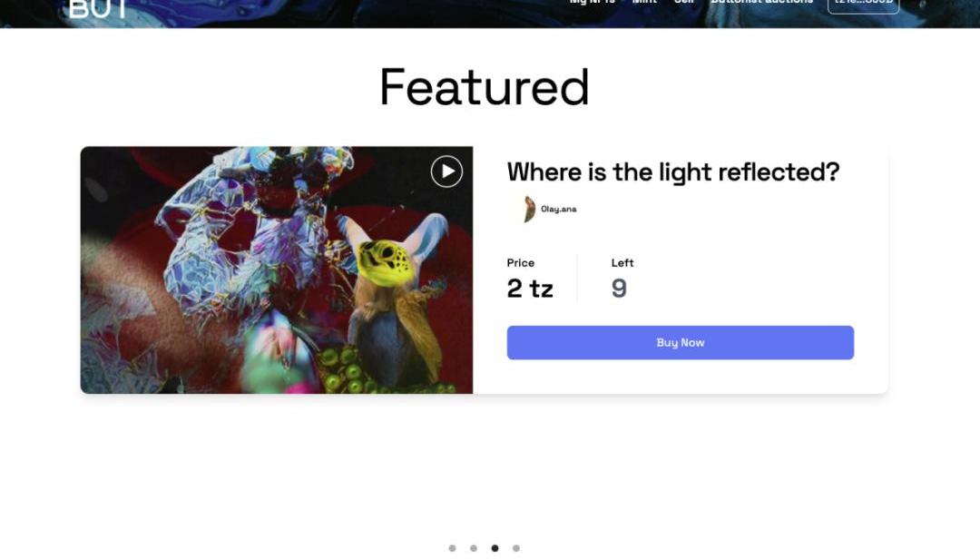The height and width of the screenshot is (559, 980).
Task: Click the 2 tz price value
Action: [530, 289]
